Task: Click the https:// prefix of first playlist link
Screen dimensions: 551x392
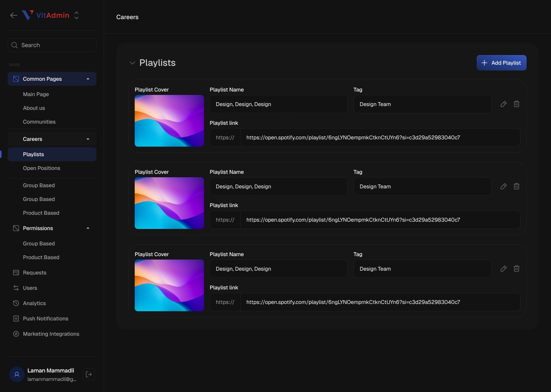Action: pos(225,137)
